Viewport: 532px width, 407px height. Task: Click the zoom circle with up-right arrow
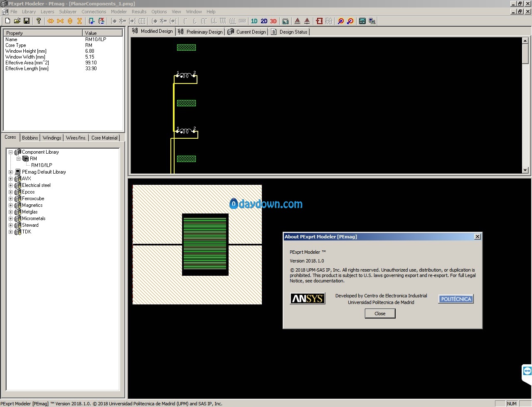tap(341, 21)
